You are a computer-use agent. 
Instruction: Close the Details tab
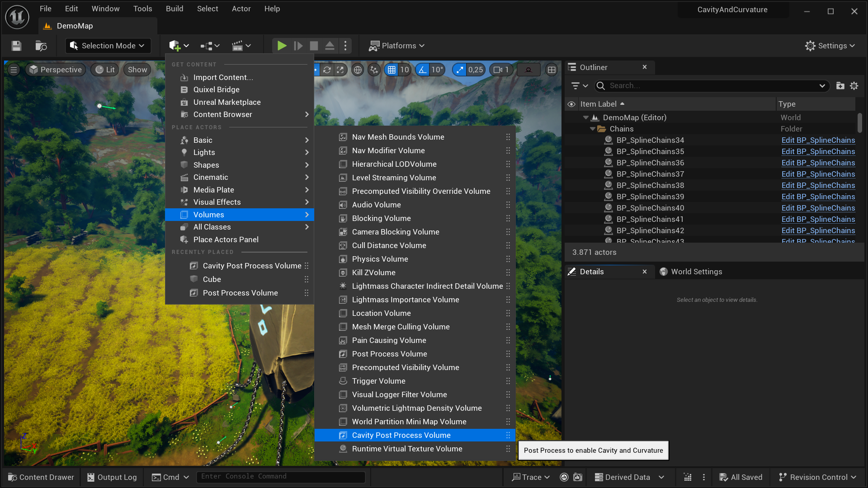pyautogui.click(x=645, y=272)
